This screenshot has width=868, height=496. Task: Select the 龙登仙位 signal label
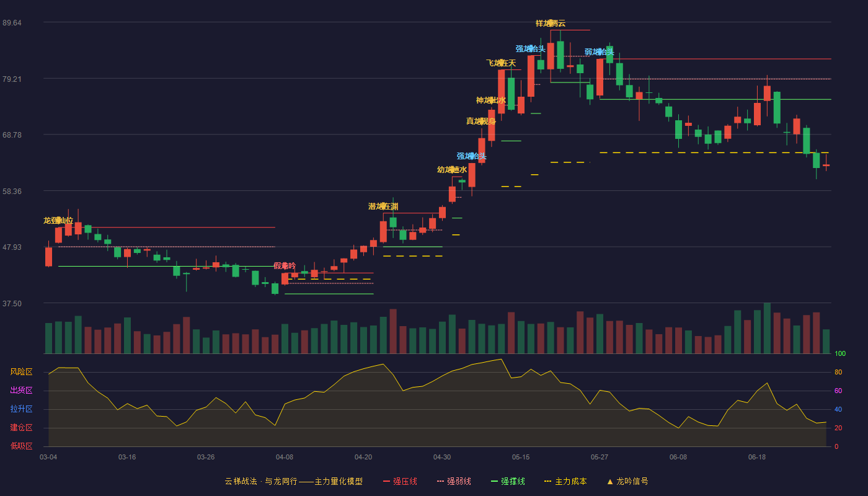pos(58,221)
